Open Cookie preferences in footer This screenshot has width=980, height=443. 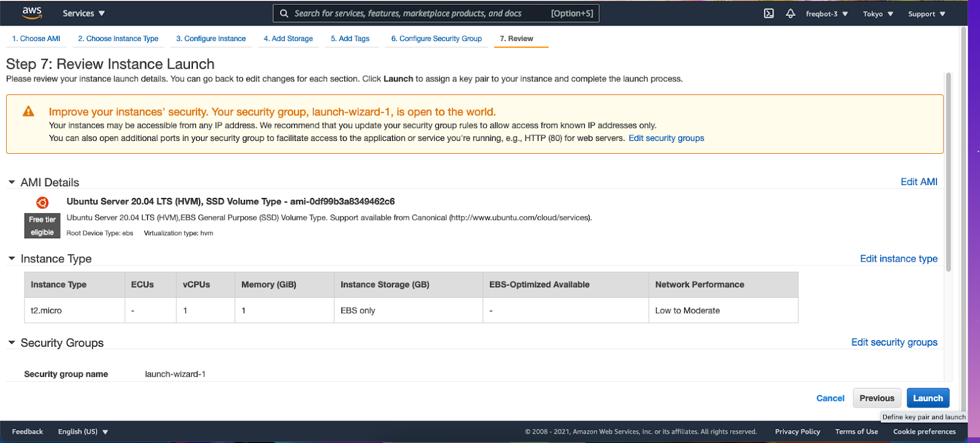pyautogui.click(x=924, y=431)
